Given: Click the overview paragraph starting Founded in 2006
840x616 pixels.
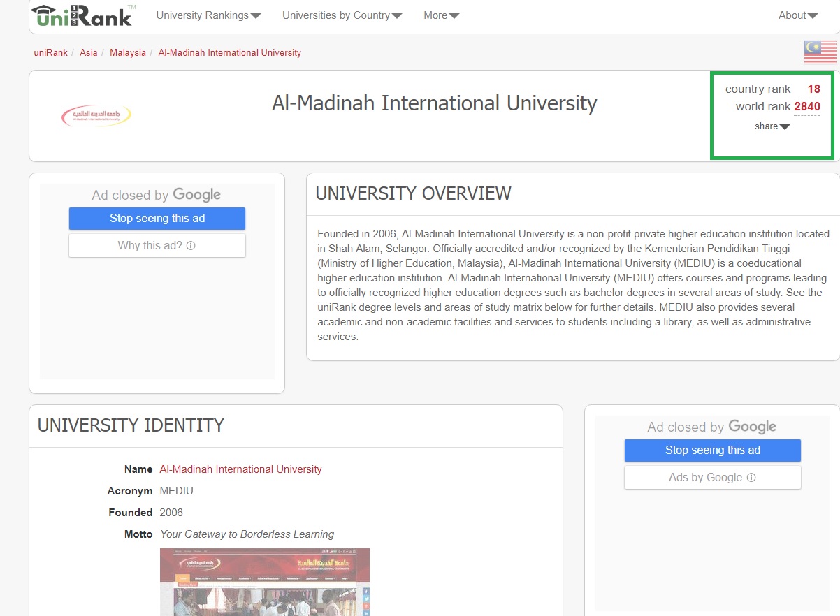Looking at the screenshot, I should point(574,285).
